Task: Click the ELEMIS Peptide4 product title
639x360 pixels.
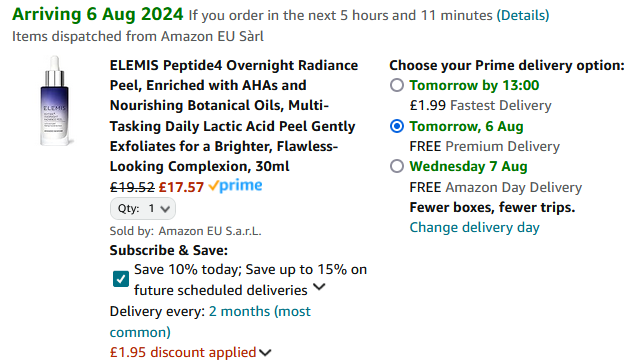Action: coord(234,116)
